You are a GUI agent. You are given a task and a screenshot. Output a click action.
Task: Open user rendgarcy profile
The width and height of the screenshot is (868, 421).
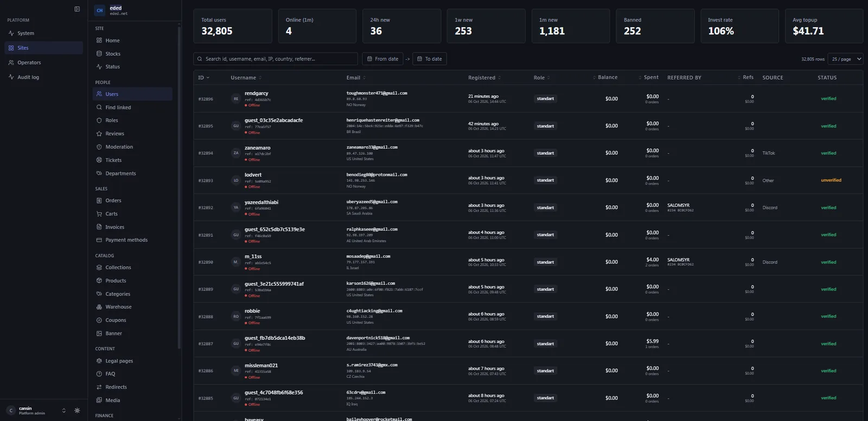(257, 93)
